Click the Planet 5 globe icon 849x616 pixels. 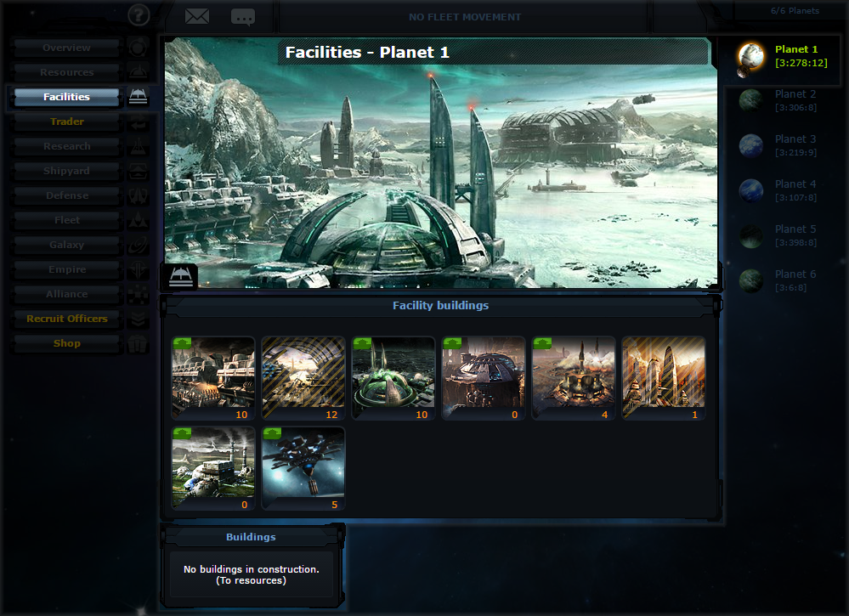(x=751, y=235)
